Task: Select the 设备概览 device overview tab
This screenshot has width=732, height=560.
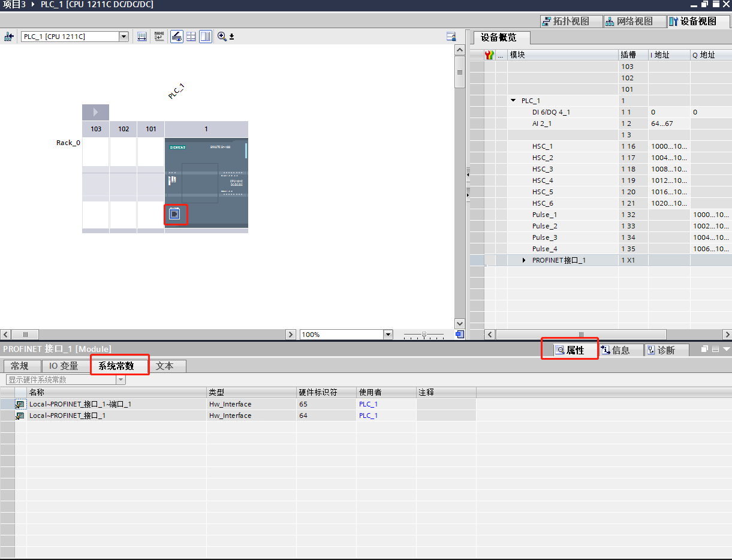Action: tap(501, 37)
